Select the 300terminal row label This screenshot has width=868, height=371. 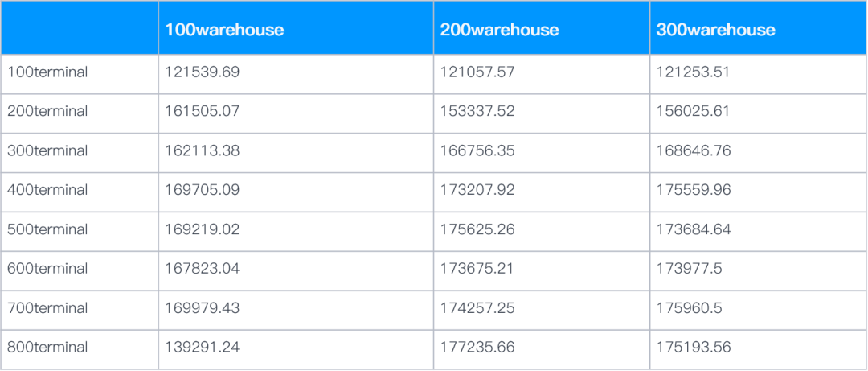47,150
